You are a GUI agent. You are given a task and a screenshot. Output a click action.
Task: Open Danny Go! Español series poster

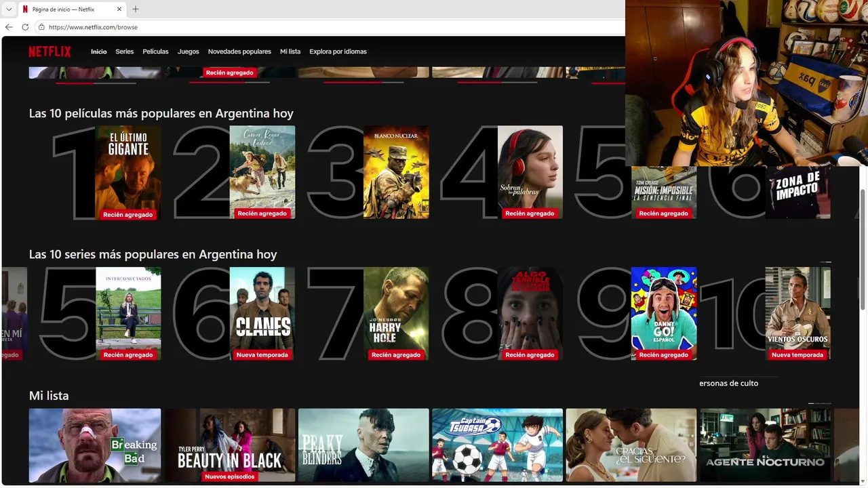point(664,313)
